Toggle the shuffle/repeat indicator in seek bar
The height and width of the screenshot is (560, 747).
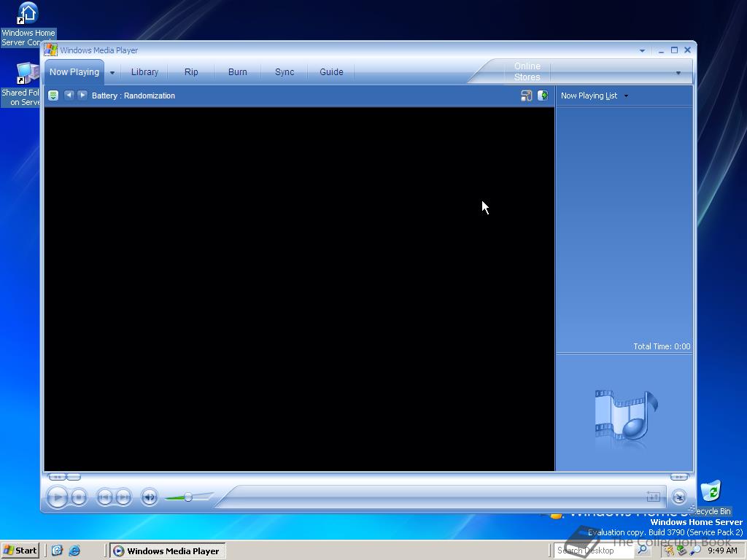click(x=653, y=497)
